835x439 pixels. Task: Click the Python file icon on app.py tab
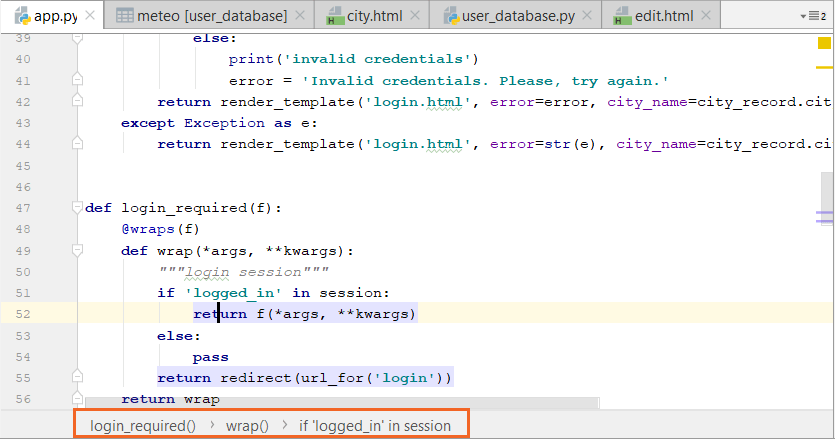(20, 17)
